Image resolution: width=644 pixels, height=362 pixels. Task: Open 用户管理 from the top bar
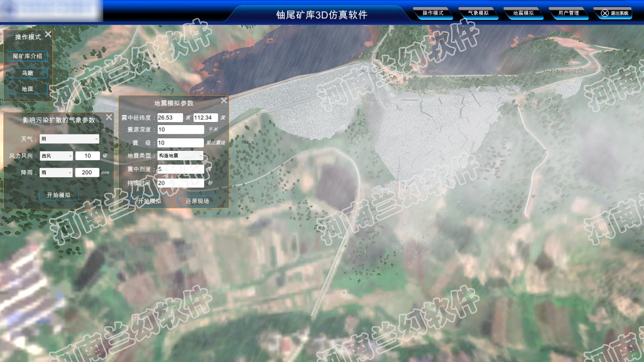[x=569, y=13]
